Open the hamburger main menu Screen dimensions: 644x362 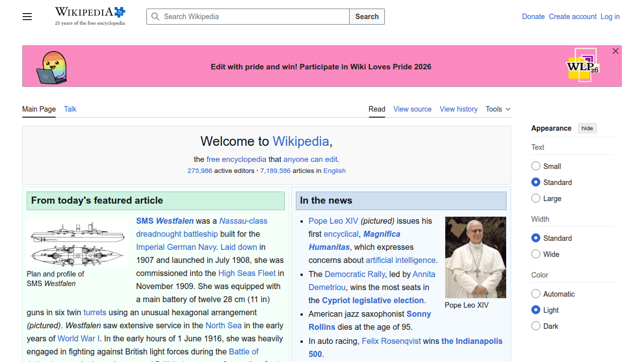click(x=27, y=17)
